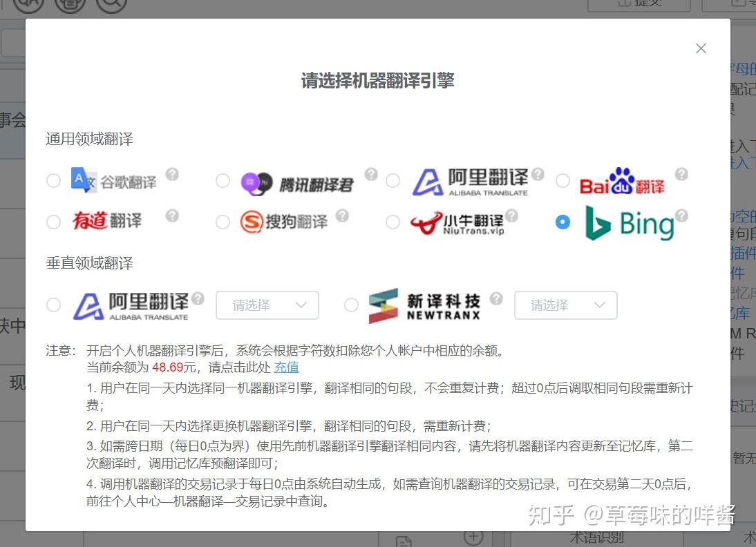Open the 请选择 dropdown beside 阿里翻译

click(267, 305)
